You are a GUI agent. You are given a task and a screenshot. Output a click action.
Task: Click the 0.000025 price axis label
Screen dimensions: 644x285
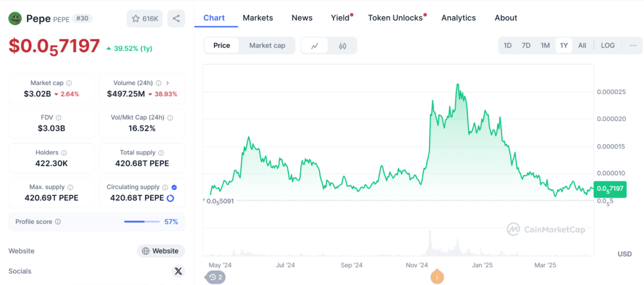click(x=611, y=91)
